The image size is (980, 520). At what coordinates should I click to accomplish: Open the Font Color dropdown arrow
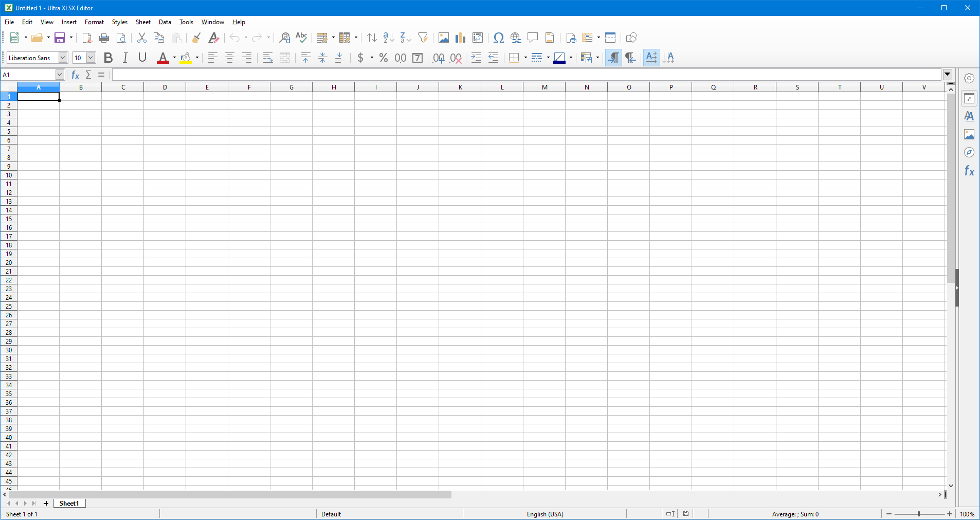coord(174,58)
